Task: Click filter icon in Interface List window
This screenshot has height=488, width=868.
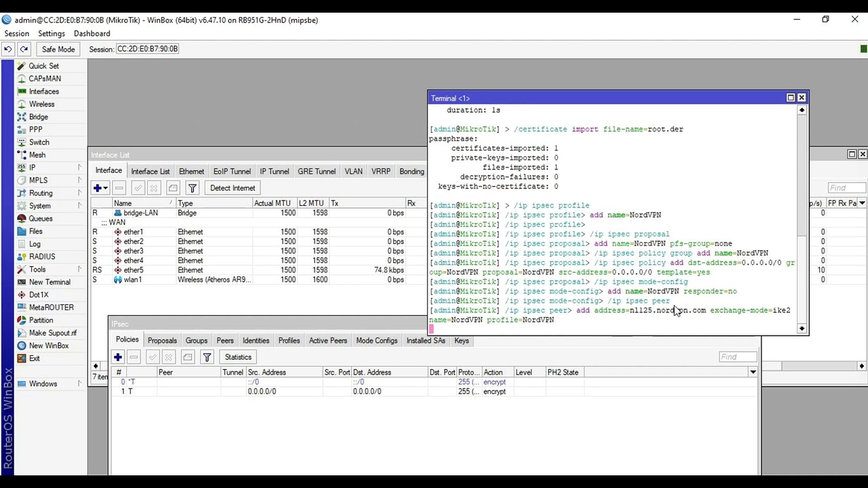Action: tap(193, 188)
